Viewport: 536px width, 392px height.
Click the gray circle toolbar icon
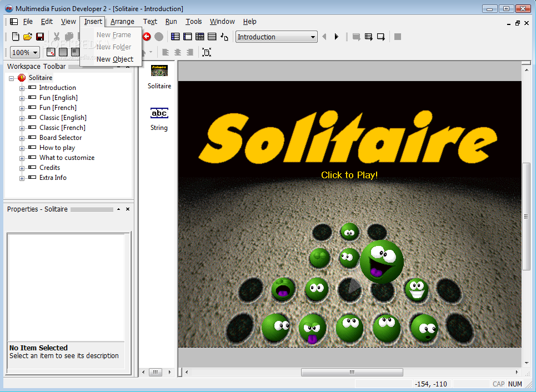tap(159, 37)
